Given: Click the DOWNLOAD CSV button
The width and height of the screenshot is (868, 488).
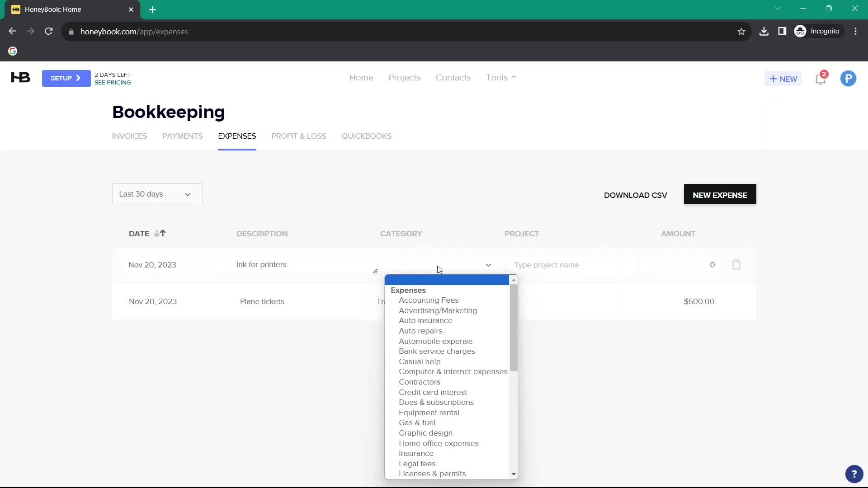Looking at the screenshot, I should coord(636,195).
